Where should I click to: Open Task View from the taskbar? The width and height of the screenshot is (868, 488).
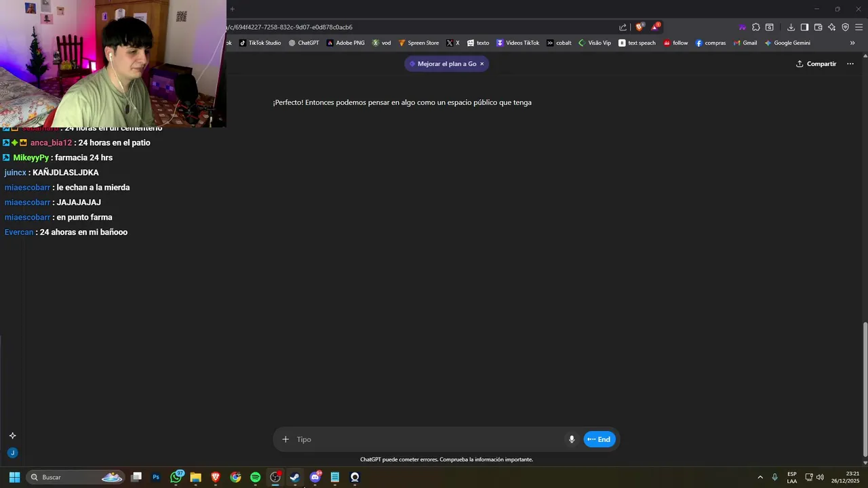point(136,477)
